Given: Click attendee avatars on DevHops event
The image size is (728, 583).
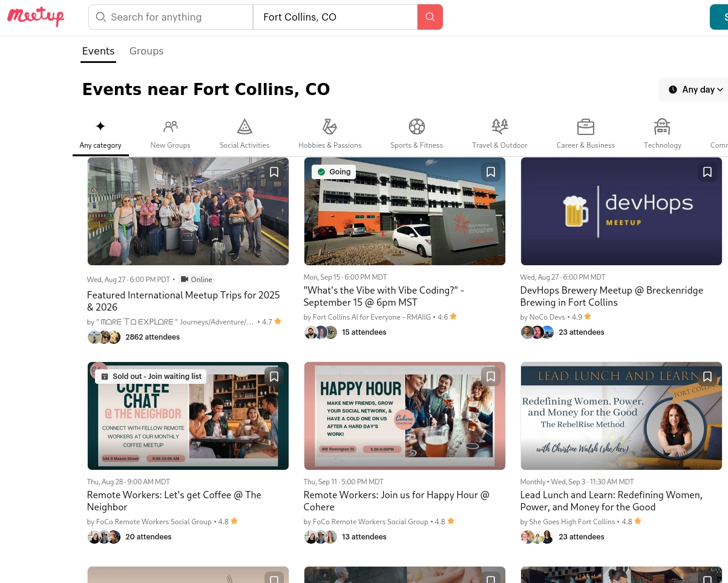Looking at the screenshot, I should (537, 332).
